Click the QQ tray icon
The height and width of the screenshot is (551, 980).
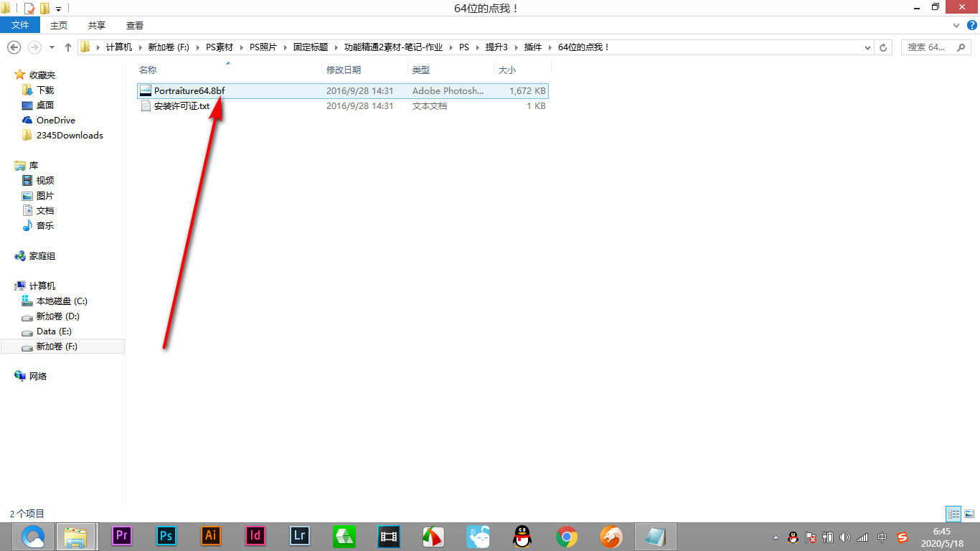[x=793, y=537]
